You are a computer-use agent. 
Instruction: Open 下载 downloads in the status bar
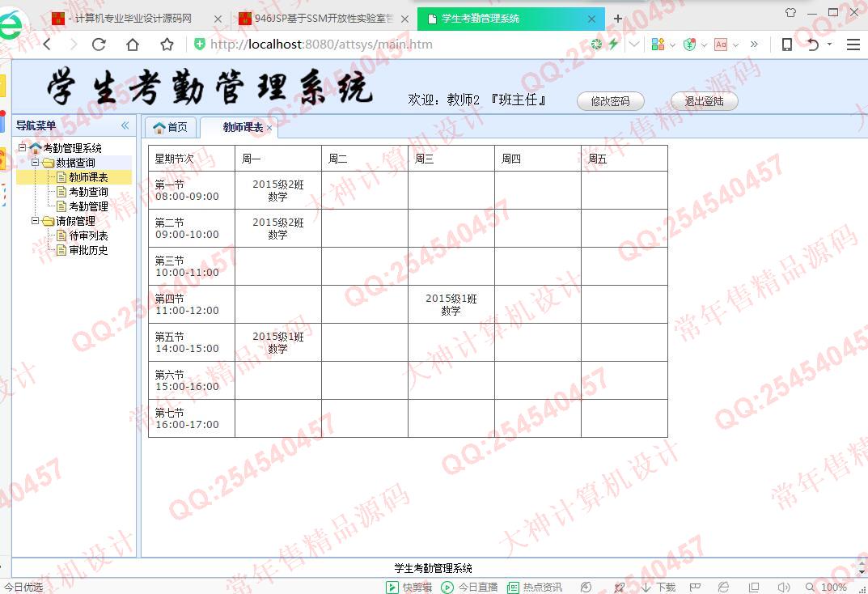(x=658, y=588)
